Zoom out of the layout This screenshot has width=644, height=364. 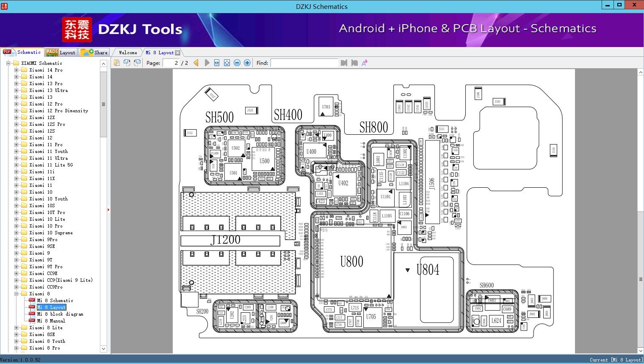click(237, 63)
